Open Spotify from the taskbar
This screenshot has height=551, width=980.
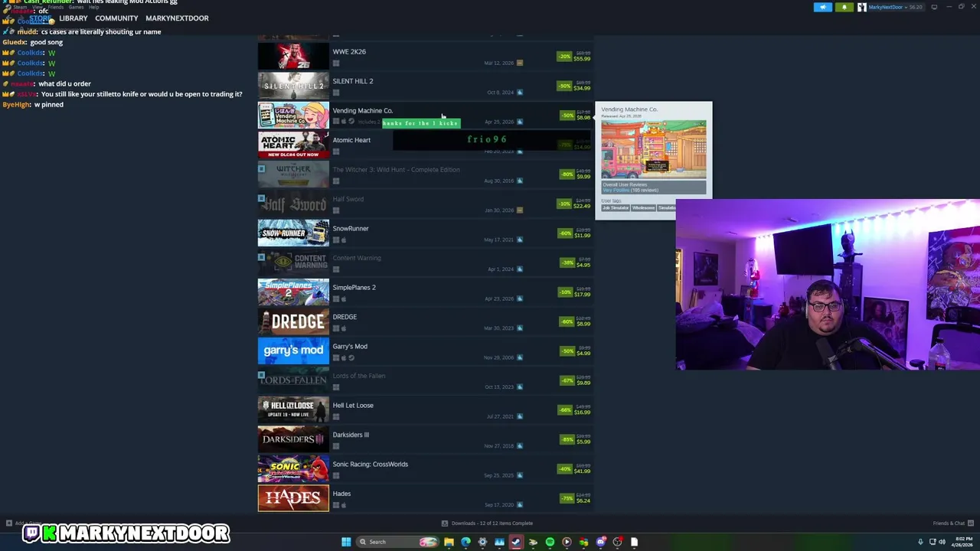(550, 542)
